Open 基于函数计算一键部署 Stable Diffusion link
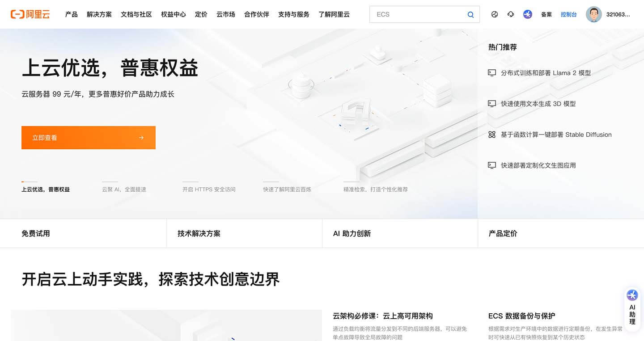 556,135
